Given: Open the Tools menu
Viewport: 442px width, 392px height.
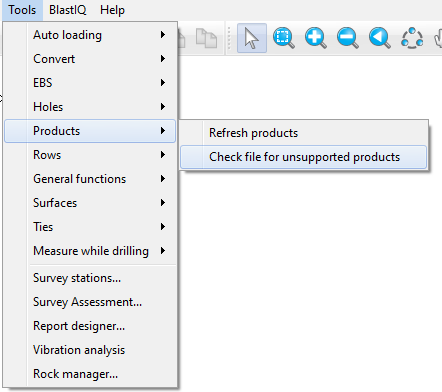Looking at the screenshot, I should click(22, 10).
